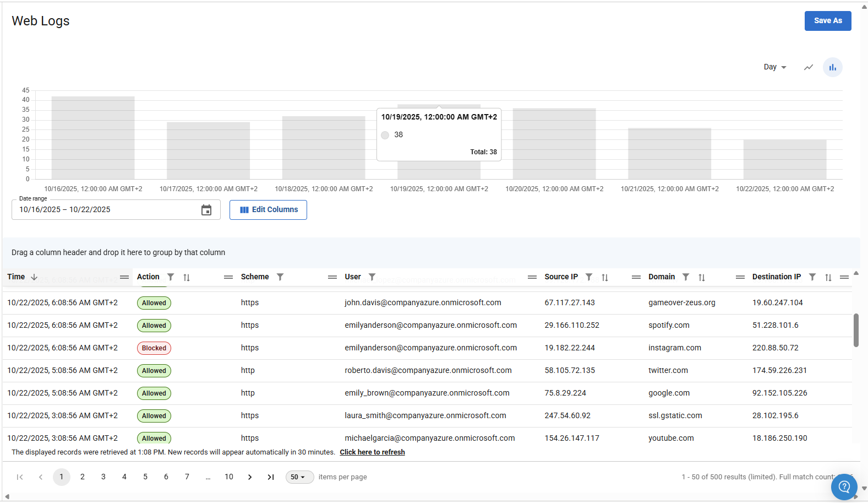Click the table vertical scrollbar thumb

pos(856,330)
